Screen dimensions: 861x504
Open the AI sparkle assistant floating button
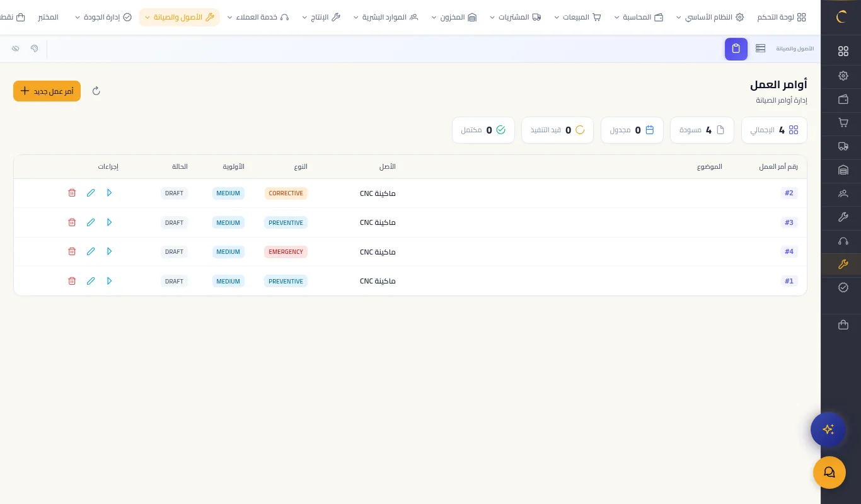tap(828, 430)
